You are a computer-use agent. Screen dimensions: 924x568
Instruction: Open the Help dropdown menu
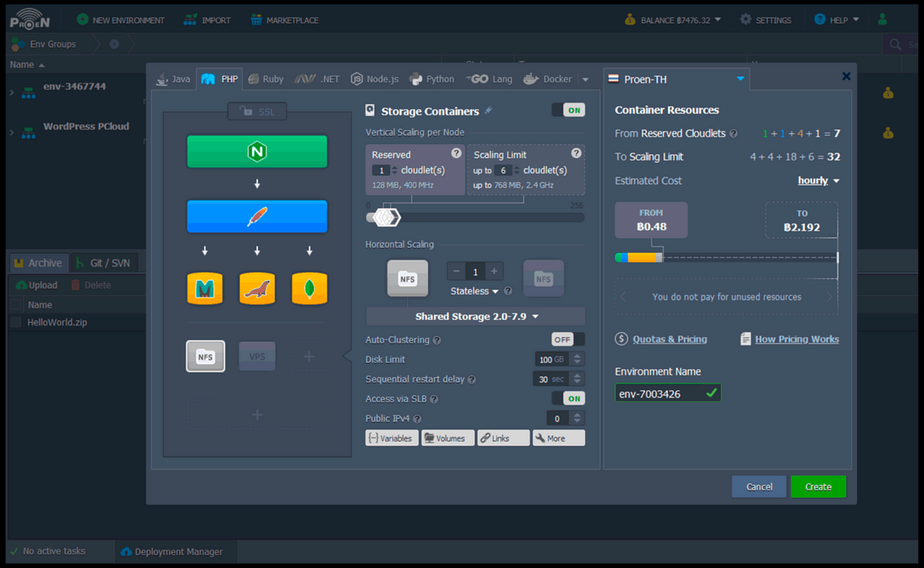[x=836, y=20]
